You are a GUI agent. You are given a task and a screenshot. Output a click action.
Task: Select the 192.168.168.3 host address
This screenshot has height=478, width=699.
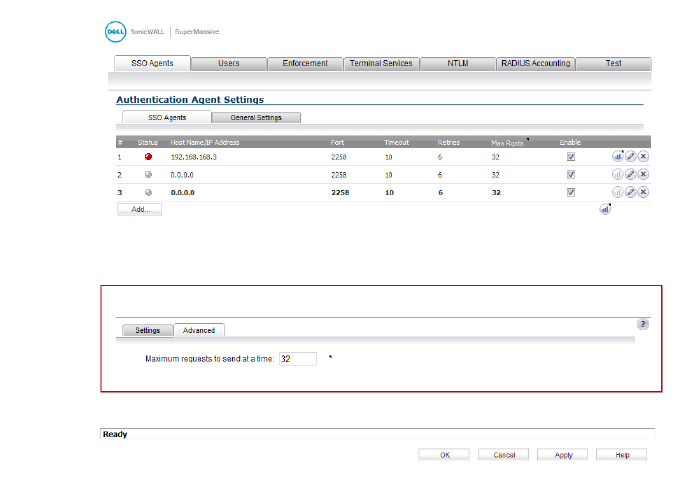(x=194, y=157)
